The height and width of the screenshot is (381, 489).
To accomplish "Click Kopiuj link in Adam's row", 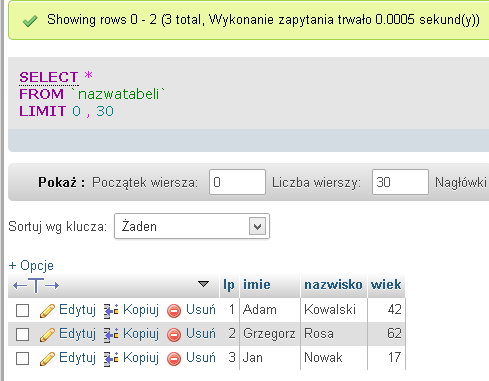I will [141, 310].
